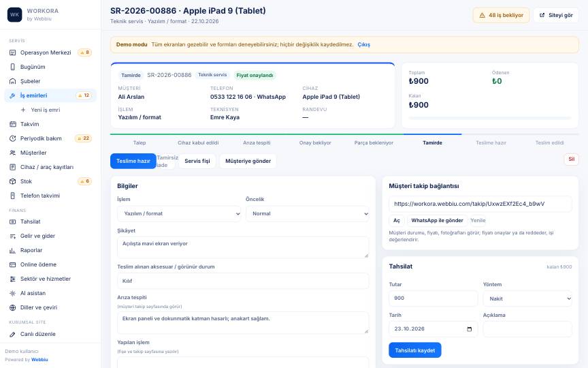Open the AI asistan sparkle icon

[x=12, y=293]
